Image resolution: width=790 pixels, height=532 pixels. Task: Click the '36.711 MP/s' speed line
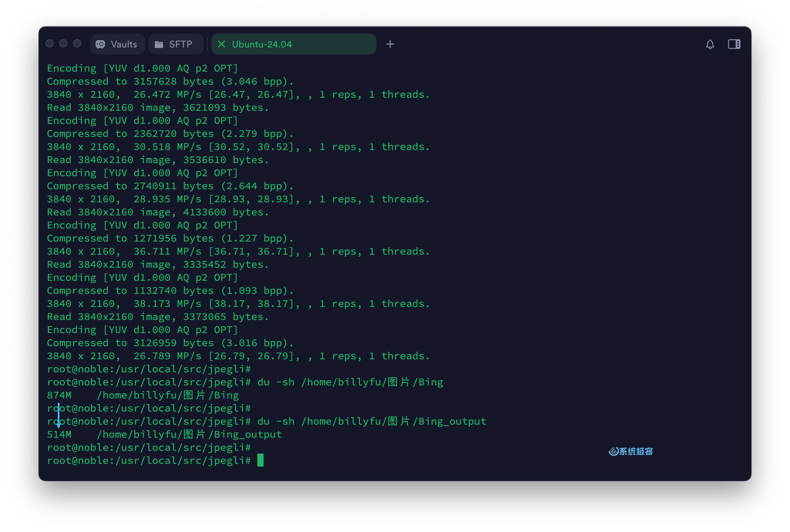[238, 252]
